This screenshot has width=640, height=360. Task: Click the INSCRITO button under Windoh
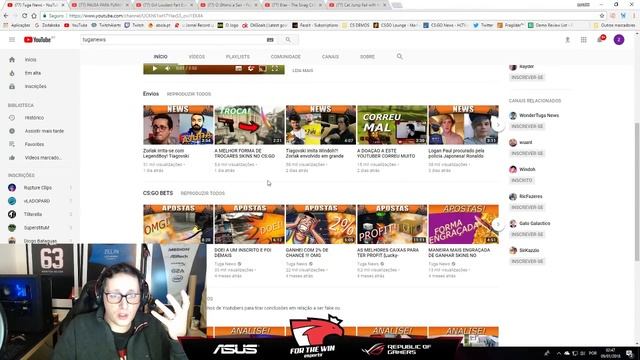(x=522, y=180)
